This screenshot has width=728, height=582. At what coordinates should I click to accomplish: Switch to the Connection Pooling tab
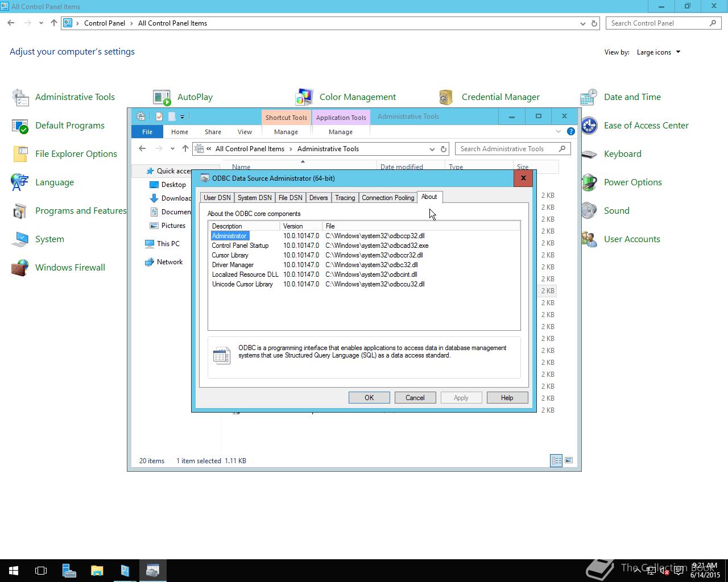coord(388,198)
